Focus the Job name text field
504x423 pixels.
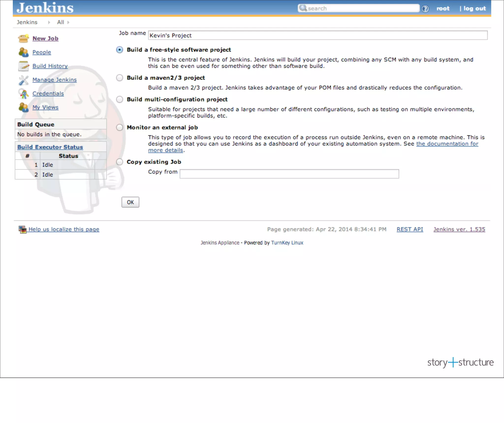[318, 35]
